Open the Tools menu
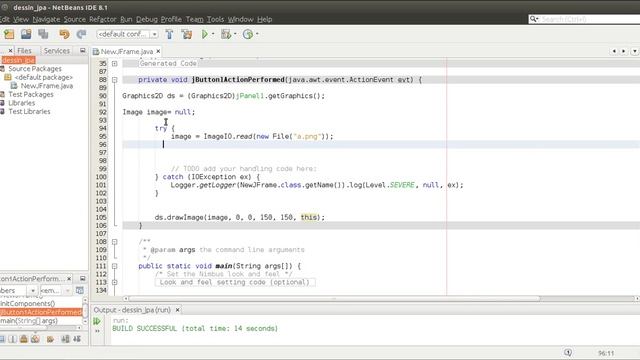 click(x=215, y=19)
